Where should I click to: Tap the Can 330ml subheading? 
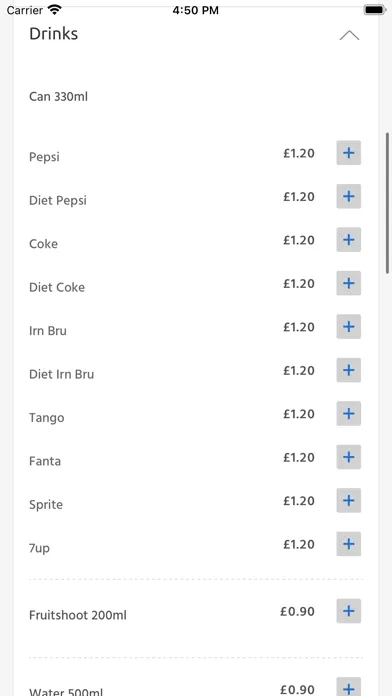(58, 96)
